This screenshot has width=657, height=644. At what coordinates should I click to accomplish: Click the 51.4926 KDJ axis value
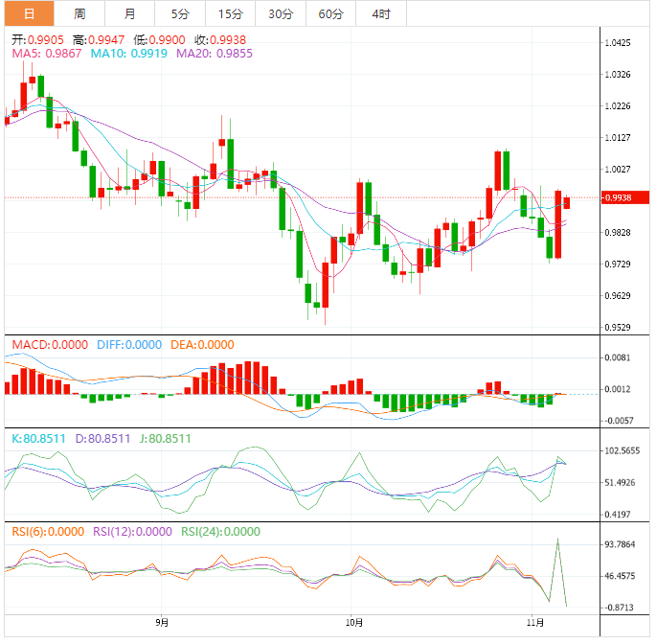click(621, 483)
